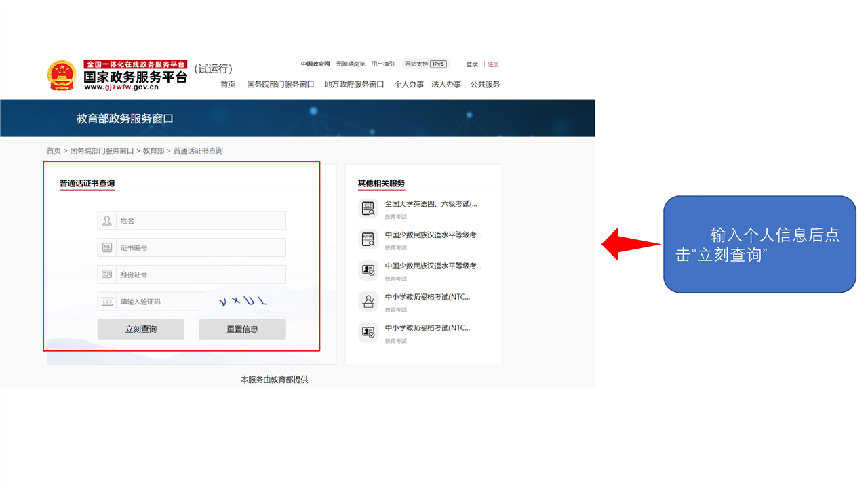This screenshot has height=488, width=868.
Task: Click the national emblem logo icon
Action: (62, 75)
